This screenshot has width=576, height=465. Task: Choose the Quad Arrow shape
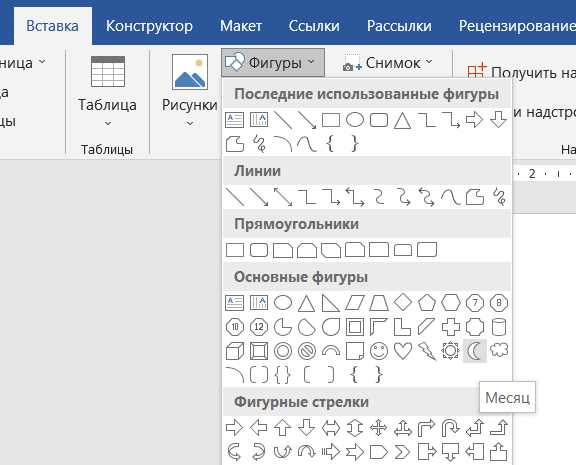point(379,428)
